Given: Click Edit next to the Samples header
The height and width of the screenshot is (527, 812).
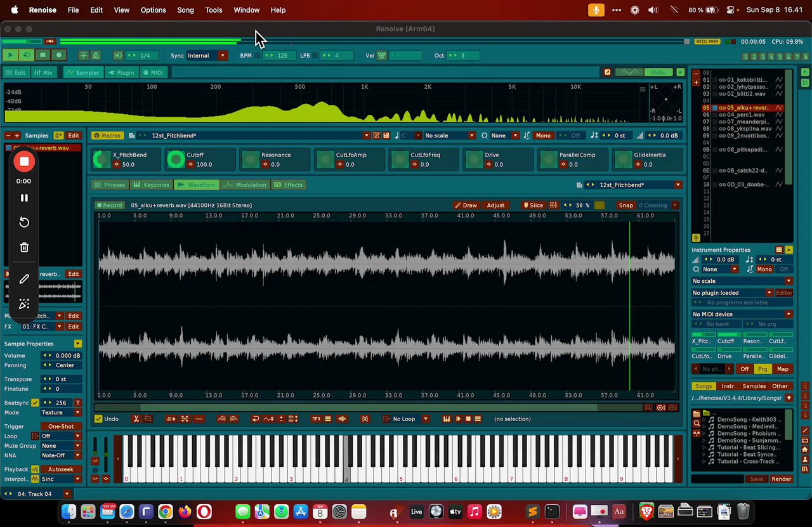Looking at the screenshot, I should point(74,135).
